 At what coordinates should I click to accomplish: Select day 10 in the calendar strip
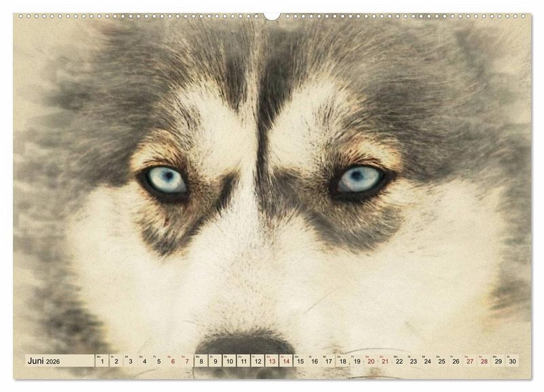[x=229, y=361]
